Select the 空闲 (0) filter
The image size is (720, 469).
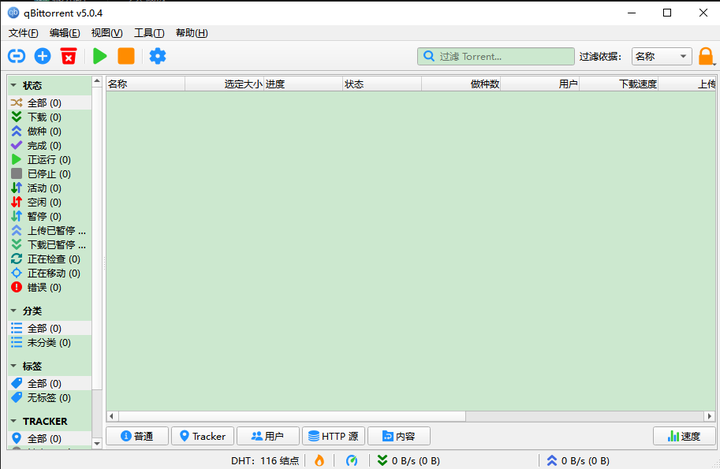pos(49,202)
